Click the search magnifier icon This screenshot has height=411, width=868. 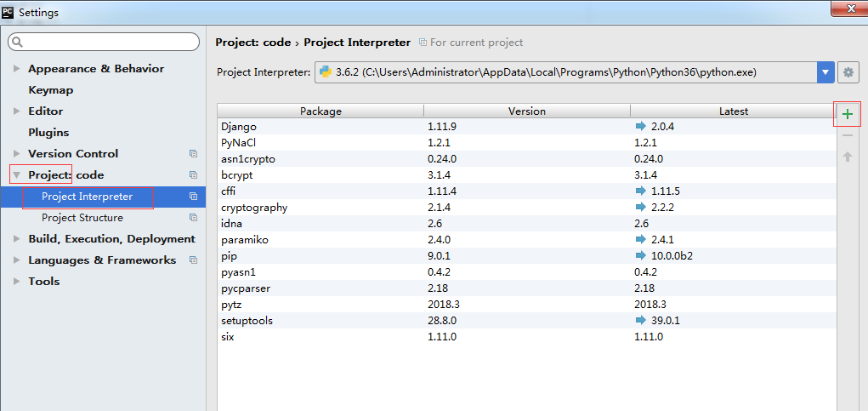pyautogui.click(x=18, y=42)
